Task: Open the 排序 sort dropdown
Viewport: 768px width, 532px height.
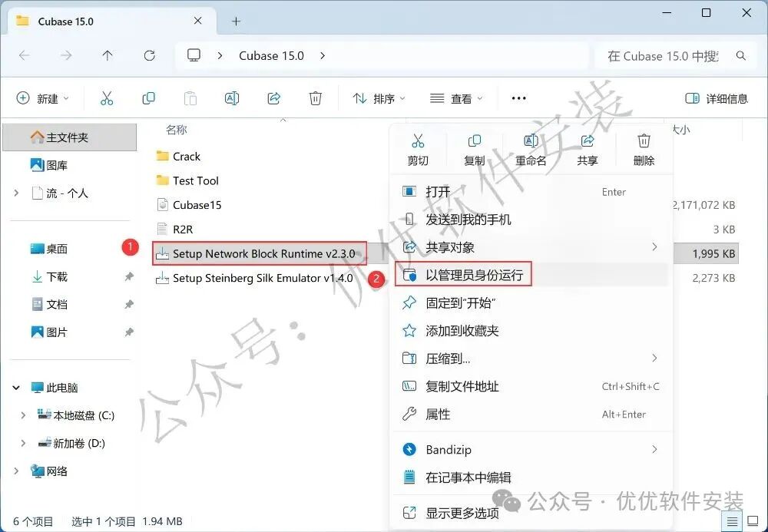Action: pos(379,98)
